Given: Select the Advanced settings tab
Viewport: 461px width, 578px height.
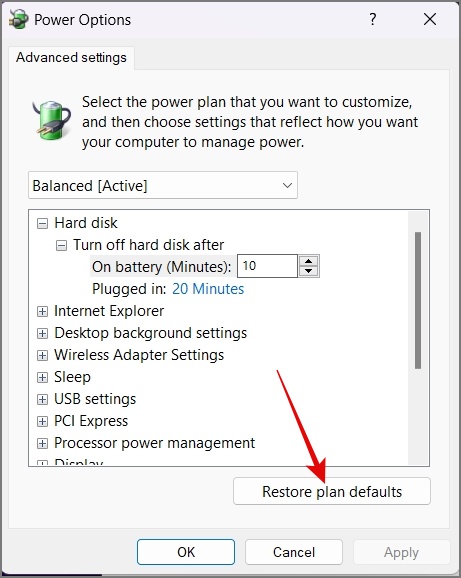Looking at the screenshot, I should click(x=71, y=58).
